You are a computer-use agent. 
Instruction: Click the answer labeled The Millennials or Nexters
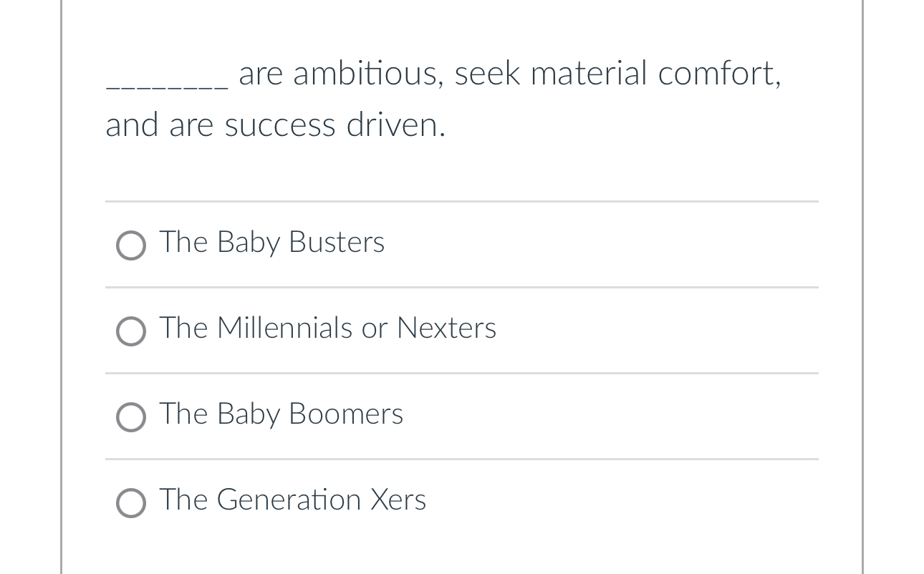[327, 329]
